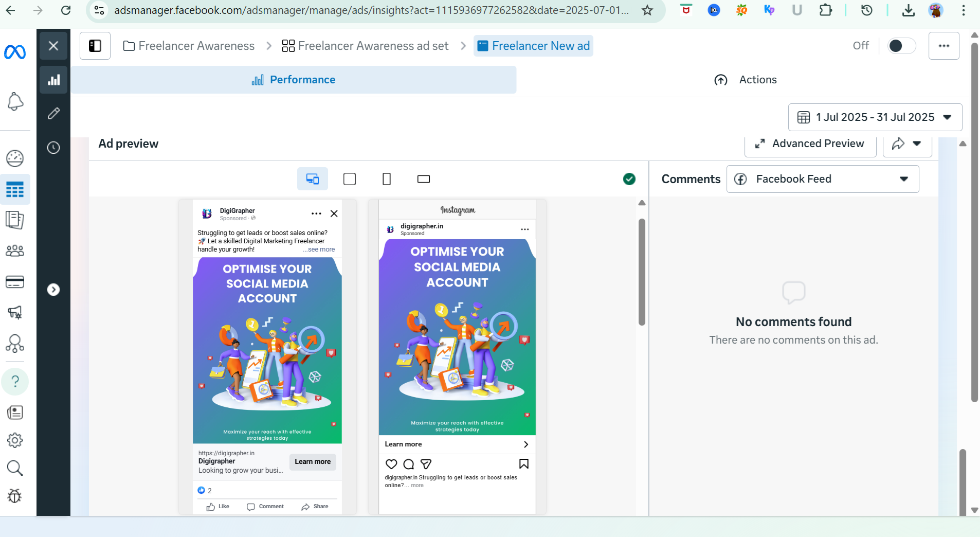Switch to the Performance tab

[294, 80]
